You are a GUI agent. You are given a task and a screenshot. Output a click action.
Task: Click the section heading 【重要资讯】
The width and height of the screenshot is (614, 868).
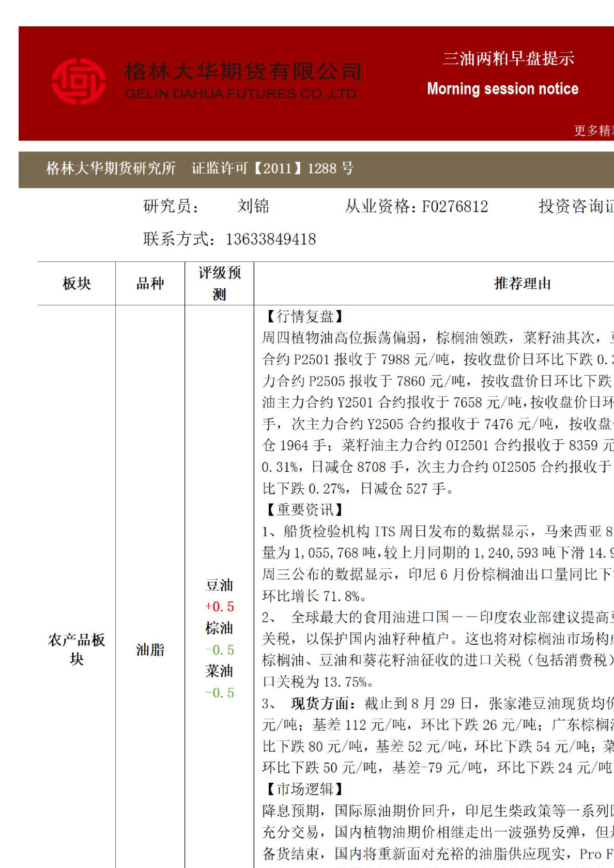[x=303, y=510]
